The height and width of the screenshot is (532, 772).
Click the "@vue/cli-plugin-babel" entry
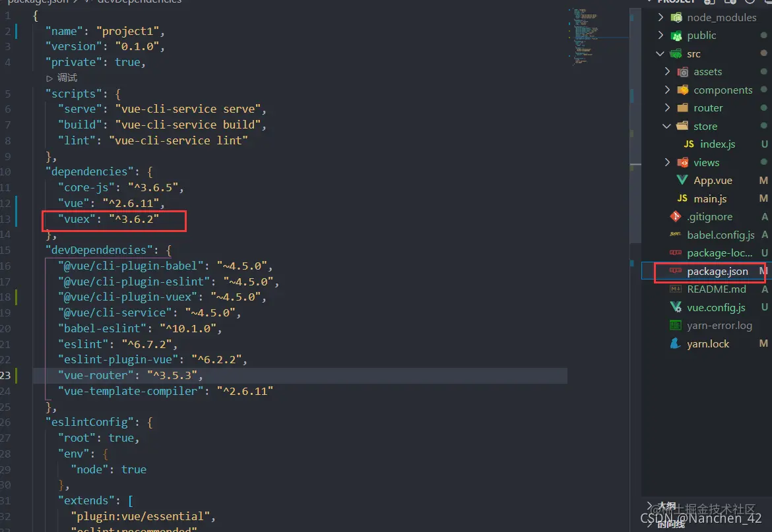pyautogui.click(x=165, y=266)
